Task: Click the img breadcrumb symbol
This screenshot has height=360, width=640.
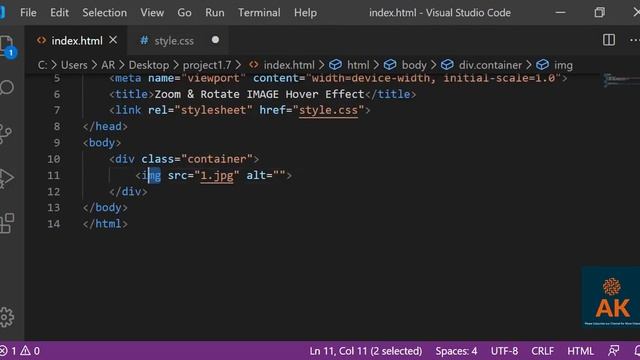Action: pyautogui.click(x=563, y=65)
